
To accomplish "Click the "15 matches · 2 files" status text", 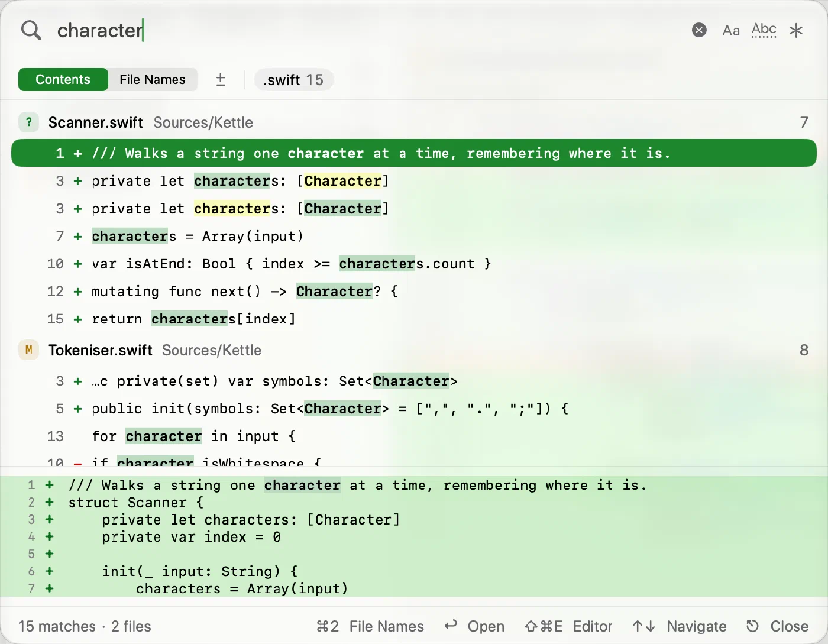I will coord(85,626).
